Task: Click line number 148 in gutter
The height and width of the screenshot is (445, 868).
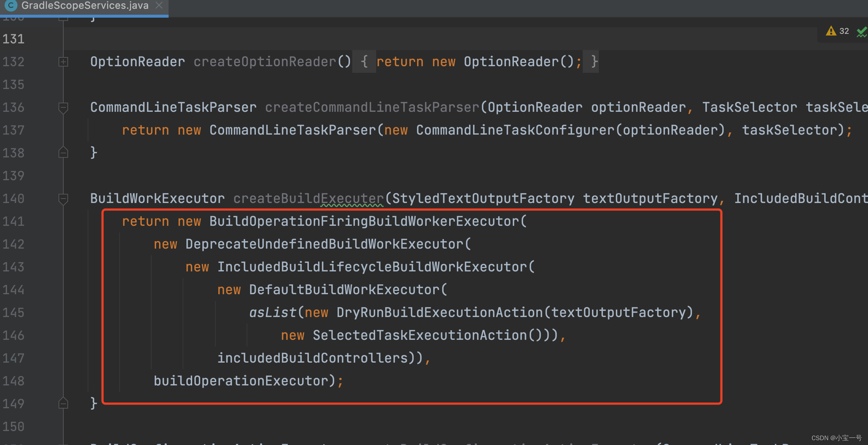Action: (x=14, y=381)
